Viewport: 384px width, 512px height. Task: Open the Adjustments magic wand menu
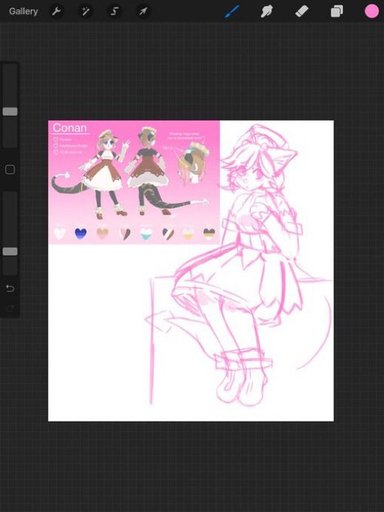coord(86,11)
